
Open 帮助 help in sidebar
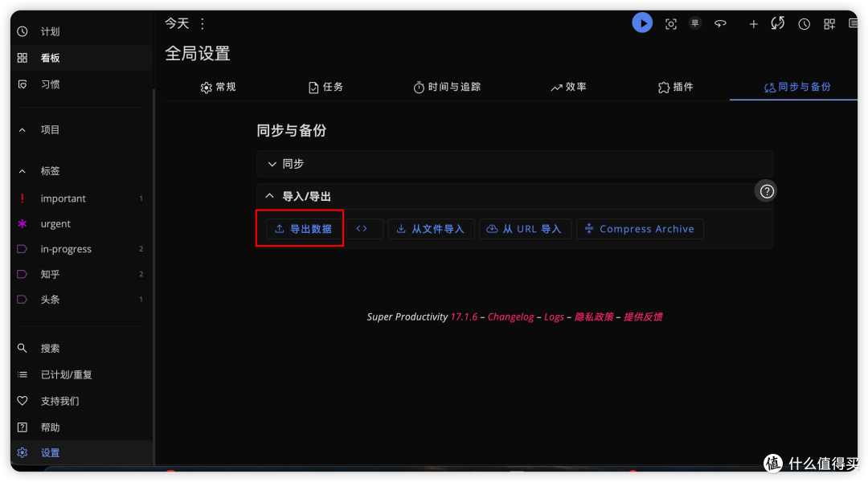point(81,427)
